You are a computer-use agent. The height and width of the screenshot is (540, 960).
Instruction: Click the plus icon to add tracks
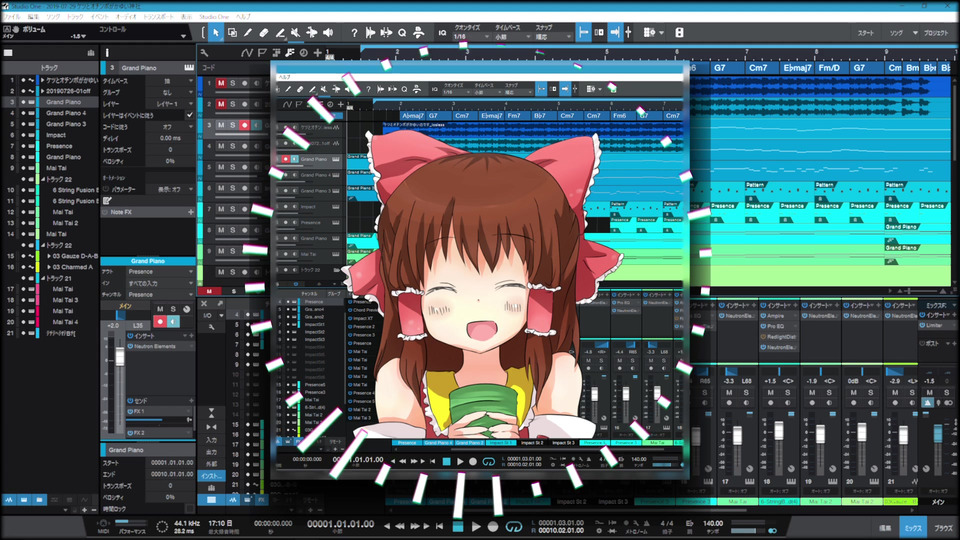pyautogui.click(x=317, y=53)
